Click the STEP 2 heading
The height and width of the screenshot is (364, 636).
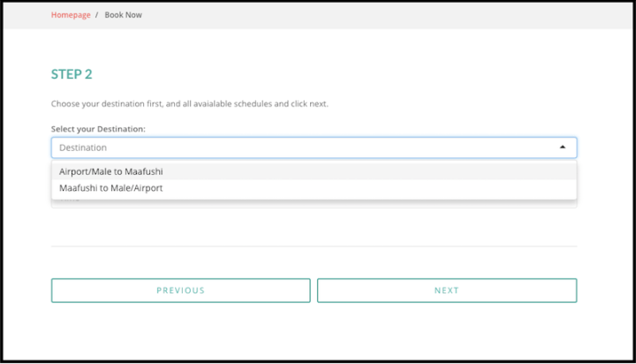[72, 75]
